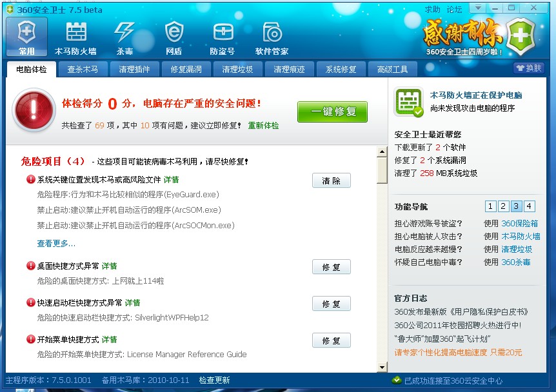Image resolution: width=556 pixels, height=392 pixels.
Task: Switch to the 修复漏洞 tab
Action: (186, 70)
